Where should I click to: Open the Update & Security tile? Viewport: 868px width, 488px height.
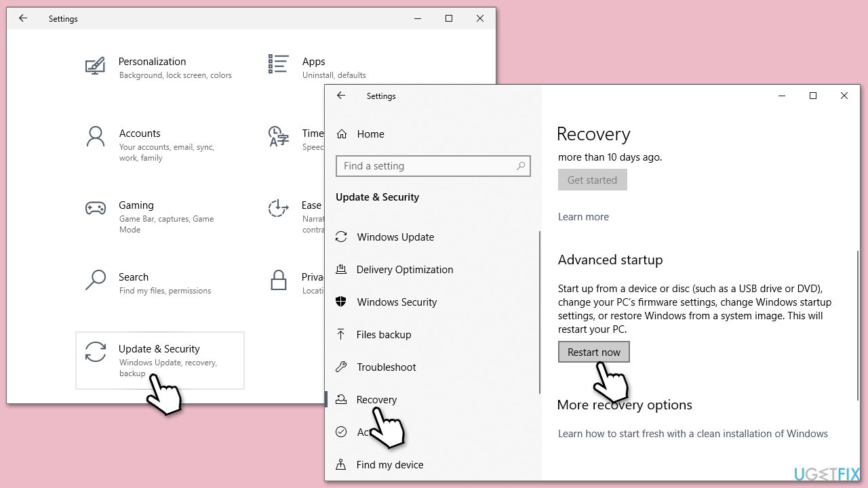pos(160,361)
